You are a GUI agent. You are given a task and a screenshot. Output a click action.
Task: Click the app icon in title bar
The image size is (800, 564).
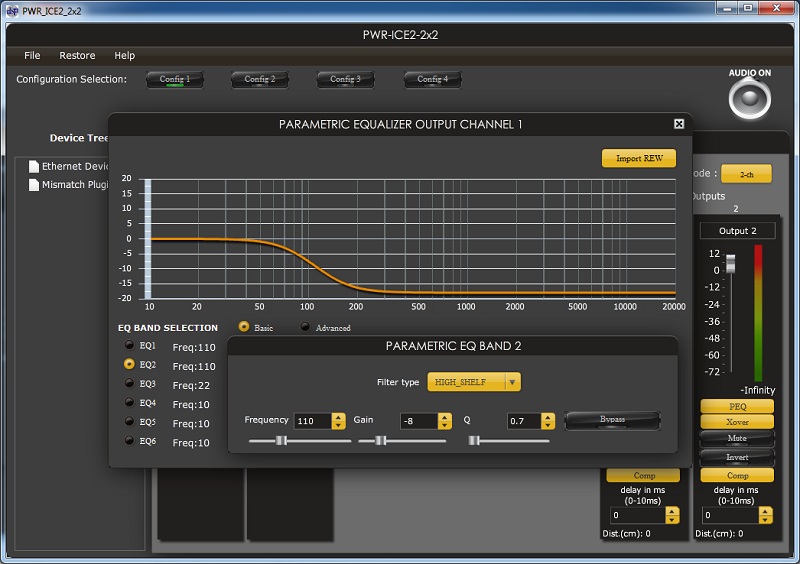click(10, 10)
